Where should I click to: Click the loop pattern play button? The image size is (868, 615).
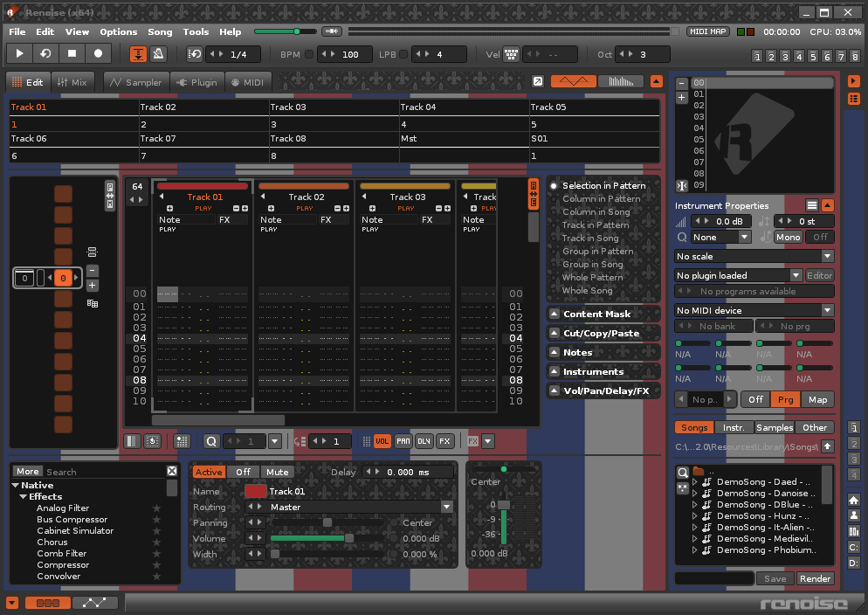[45, 53]
